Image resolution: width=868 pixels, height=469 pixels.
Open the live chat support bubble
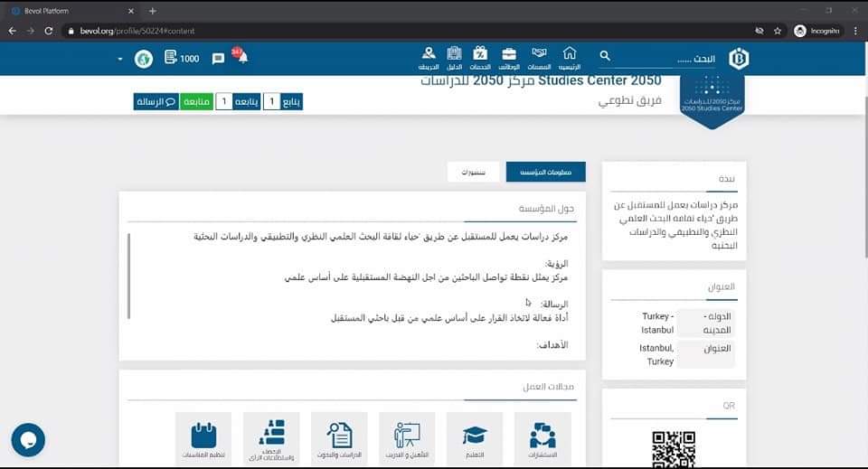tap(28, 440)
